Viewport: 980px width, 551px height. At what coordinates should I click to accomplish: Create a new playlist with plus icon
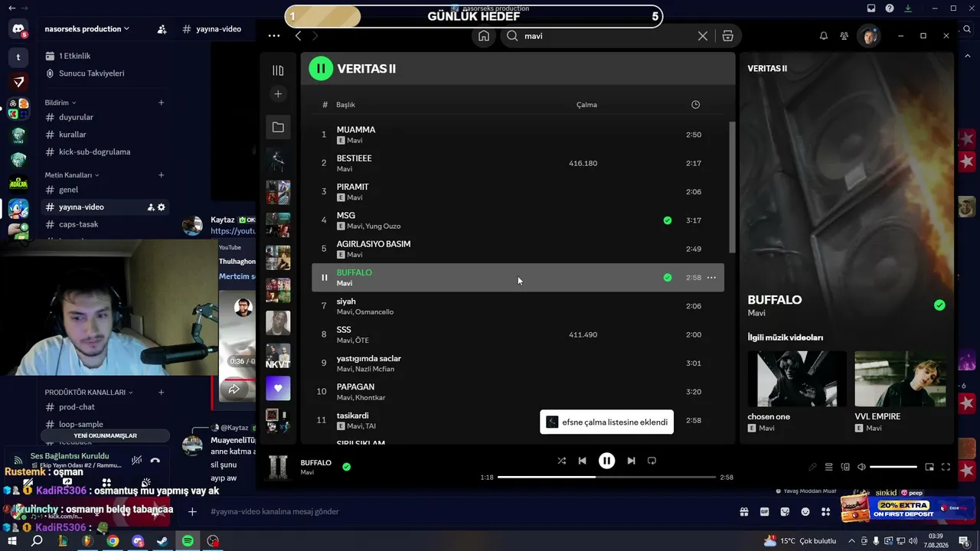tap(278, 94)
